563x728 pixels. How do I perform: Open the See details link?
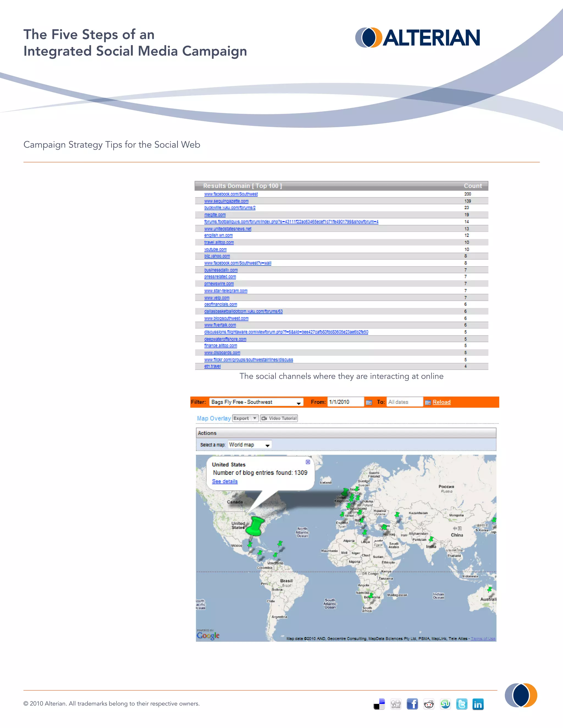point(225,481)
